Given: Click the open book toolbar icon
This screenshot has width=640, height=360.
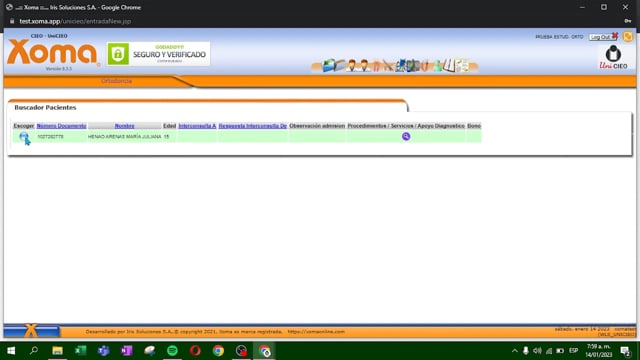Looking at the screenshot, I should click(449, 65).
